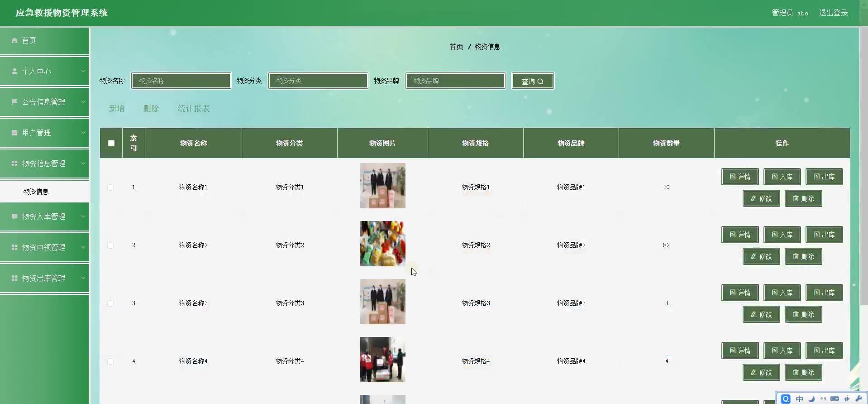Image resolution: width=868 pixels, height=404 pixels.
Task: Edit the 物资名称4 row via 修改
Action: [x=761, y=372]
